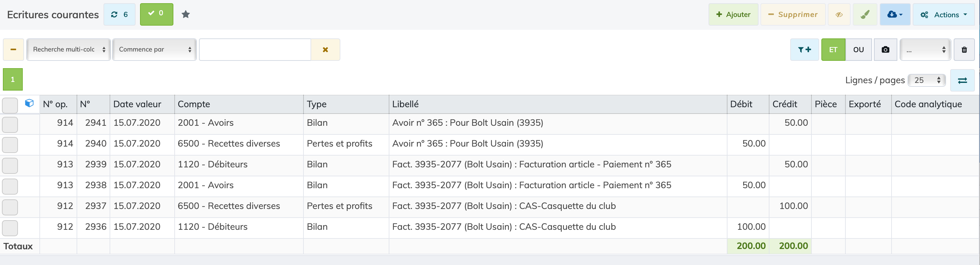This screenshot has width=980, height=265.
Task: Click the star favorite icon
Action: 186,14
